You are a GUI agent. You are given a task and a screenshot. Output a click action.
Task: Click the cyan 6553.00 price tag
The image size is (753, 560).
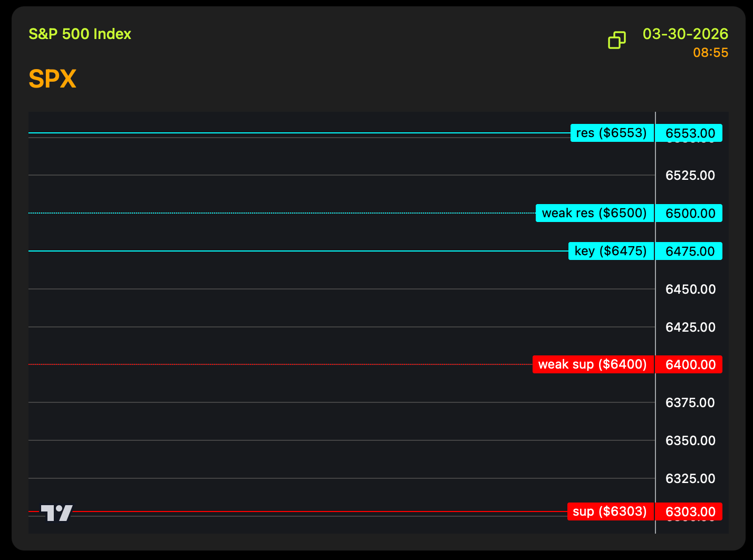coord(689,133)
